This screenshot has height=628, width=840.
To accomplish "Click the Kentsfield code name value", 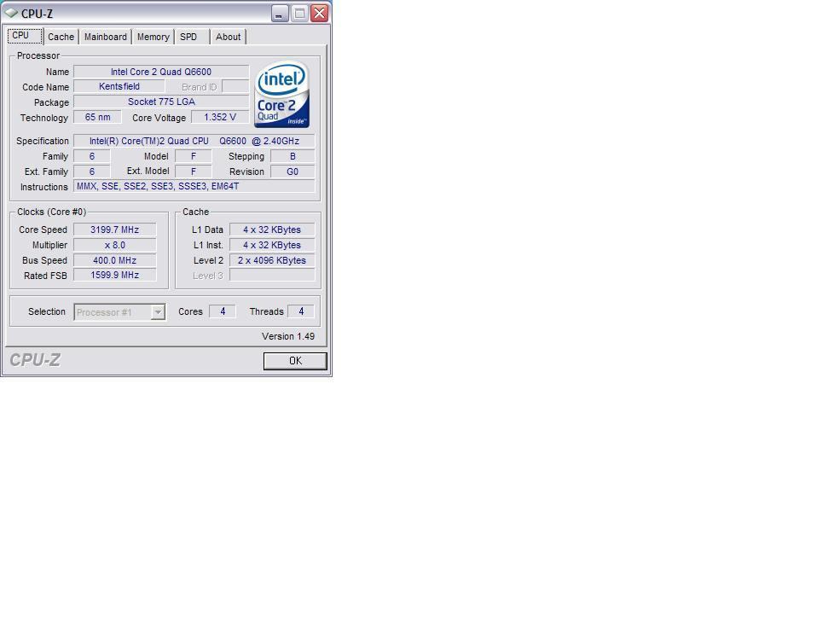I will 119,86.
